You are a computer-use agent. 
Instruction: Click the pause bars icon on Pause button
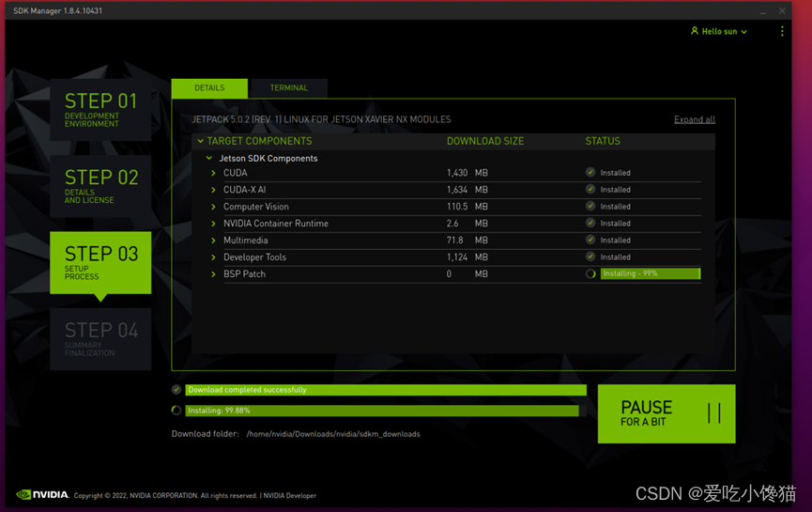[x=714, y=413]
